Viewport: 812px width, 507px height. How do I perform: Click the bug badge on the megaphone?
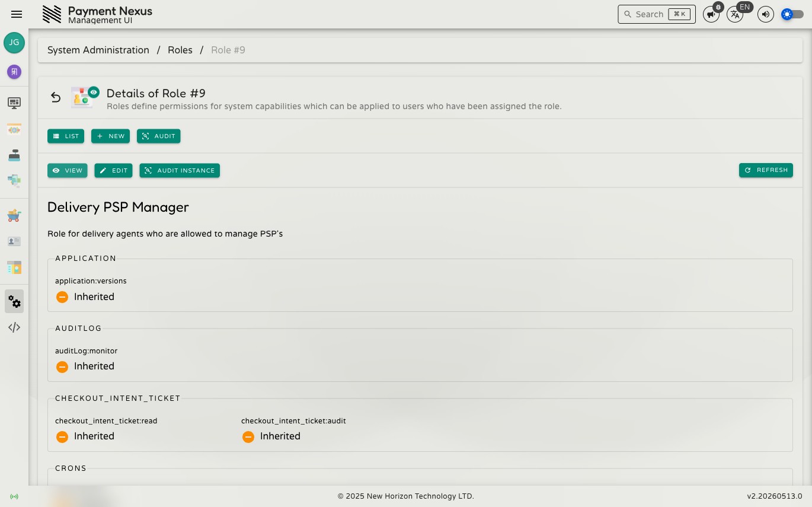pyautogui.click(x=718, y=7)
